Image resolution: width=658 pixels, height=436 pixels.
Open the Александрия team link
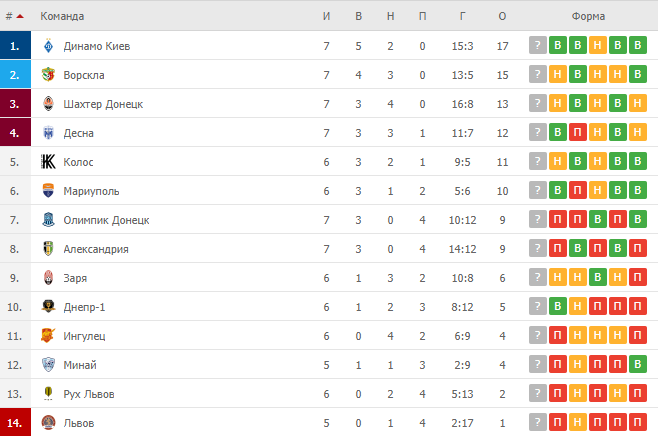pos(96,249)
